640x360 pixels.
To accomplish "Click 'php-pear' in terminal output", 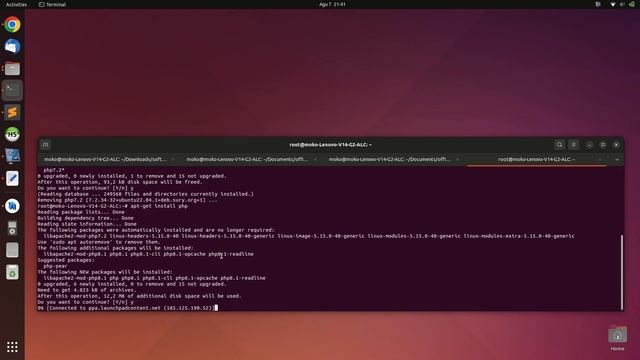I will [x=56, y=266].
